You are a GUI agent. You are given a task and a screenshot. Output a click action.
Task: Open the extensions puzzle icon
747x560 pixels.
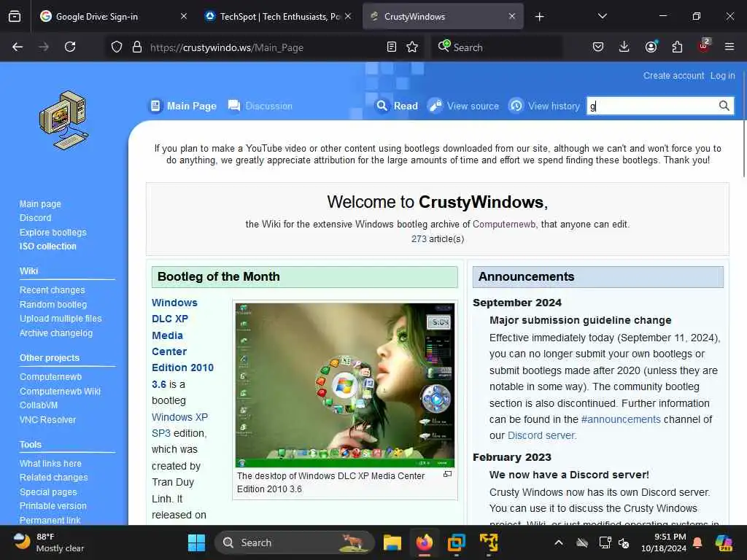click(677, 47)
